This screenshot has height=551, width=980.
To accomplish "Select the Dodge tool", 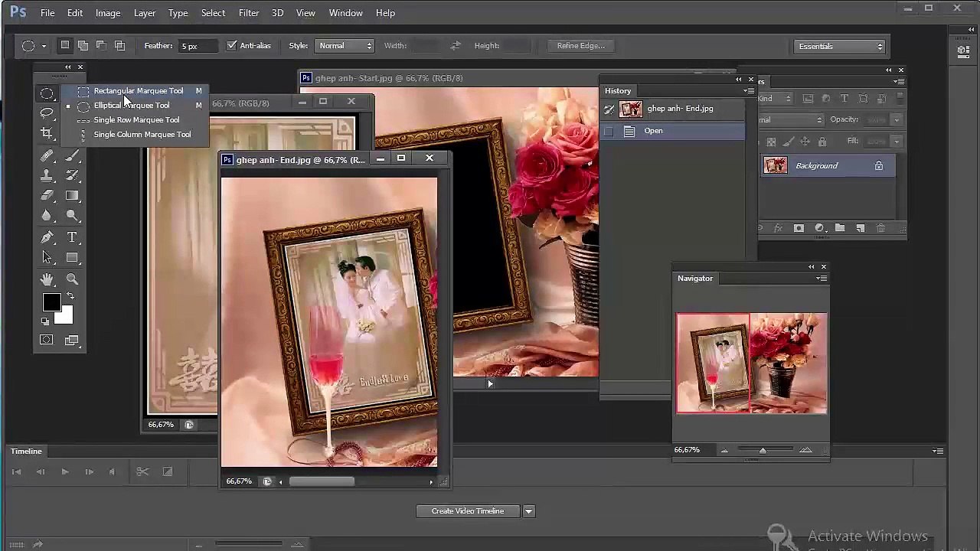I will [x=72, y=216].
